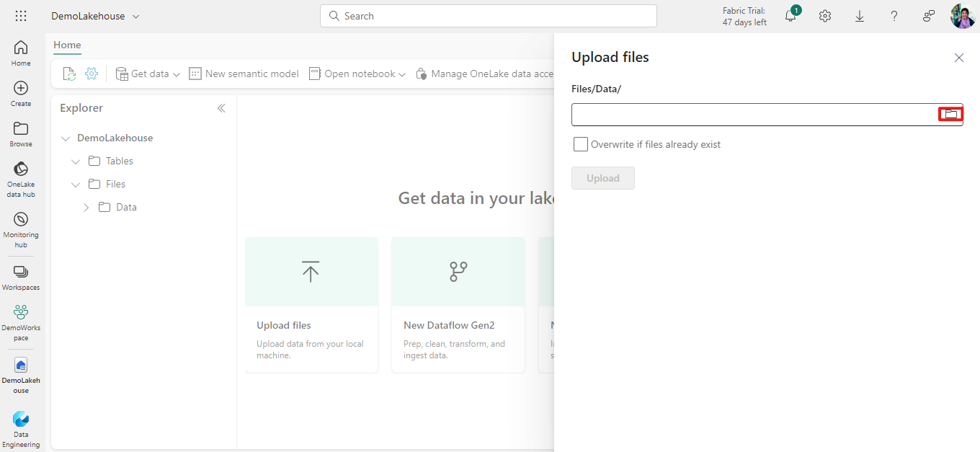Screen dimensions: 980x452
Task: Collapse the Tables folder chevron
Action: click(x=76, y=161)
